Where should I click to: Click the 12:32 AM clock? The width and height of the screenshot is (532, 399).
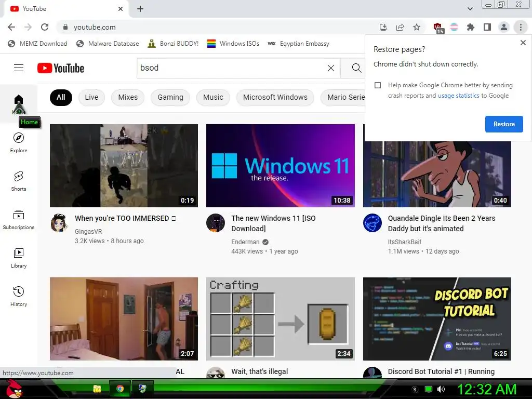487,389
